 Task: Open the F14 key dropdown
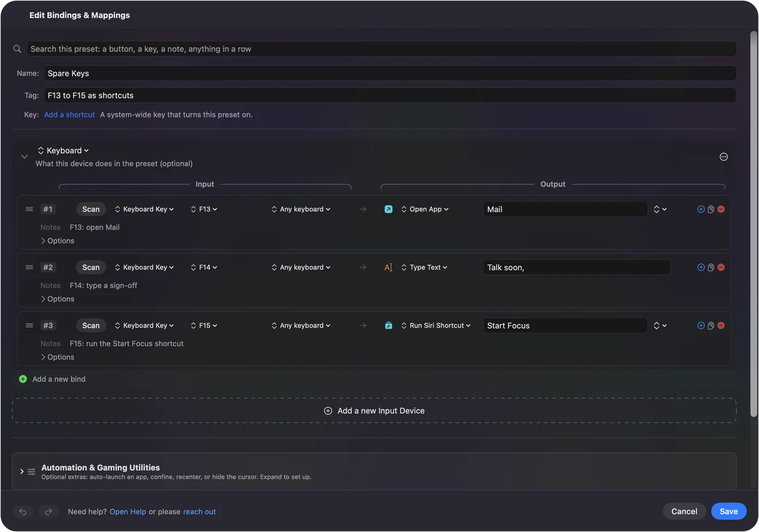pos(204,267)
